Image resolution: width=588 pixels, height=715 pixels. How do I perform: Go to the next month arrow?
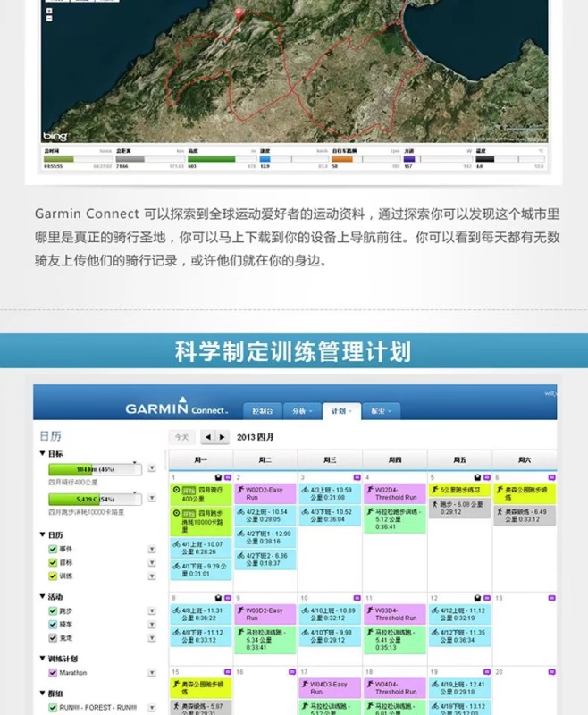click(x=222, y=437)
